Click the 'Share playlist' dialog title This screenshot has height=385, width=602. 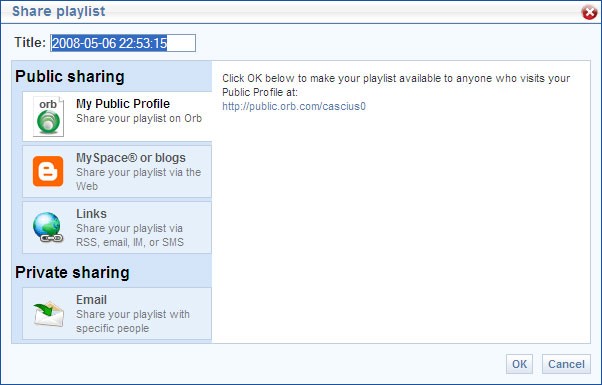point(59,11)
